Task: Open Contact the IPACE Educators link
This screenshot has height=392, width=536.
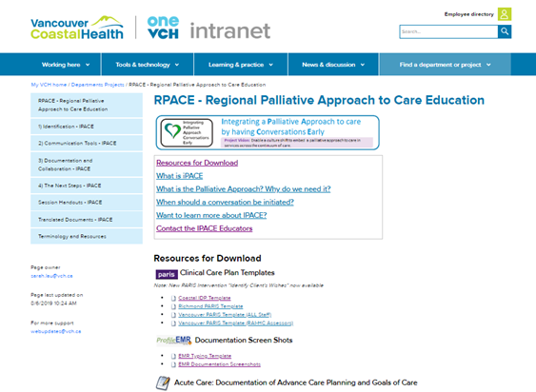Action: (205, 228)
